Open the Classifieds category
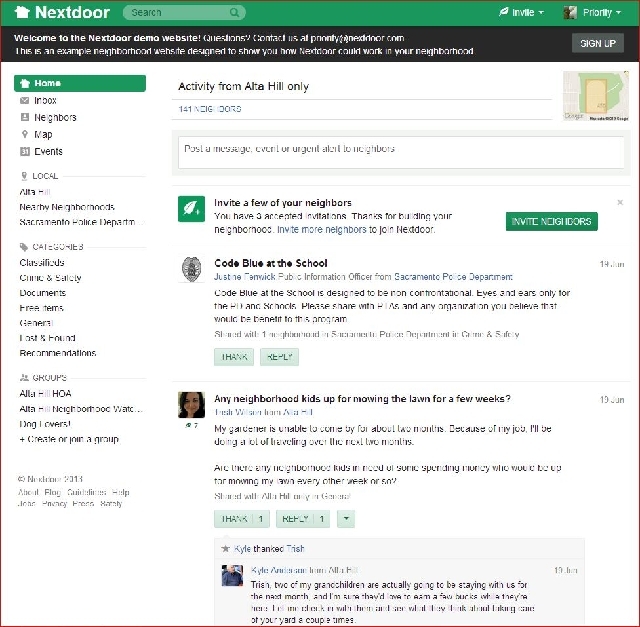Viewport: 640px width, 627px height. tap(42, 262)
